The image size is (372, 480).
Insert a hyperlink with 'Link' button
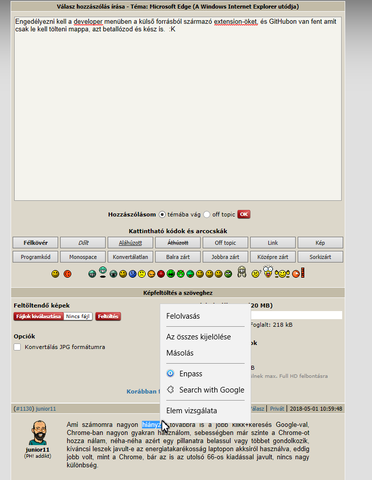pos(273,243)
